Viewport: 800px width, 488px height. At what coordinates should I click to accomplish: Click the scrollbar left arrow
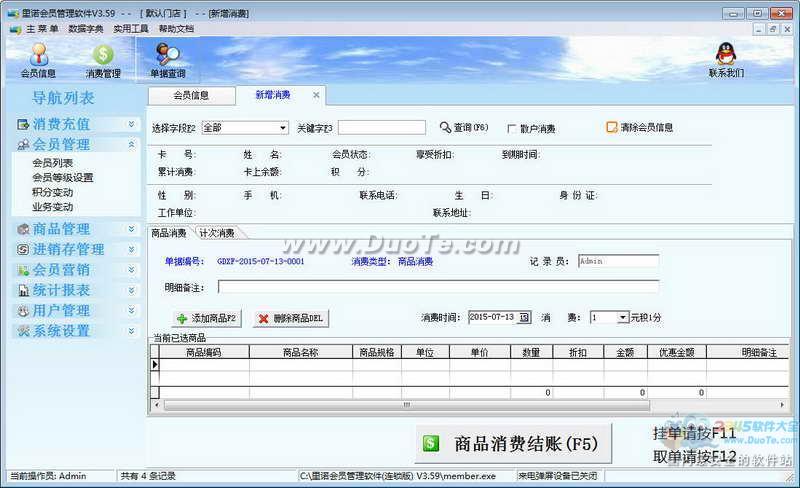(157, 405)
